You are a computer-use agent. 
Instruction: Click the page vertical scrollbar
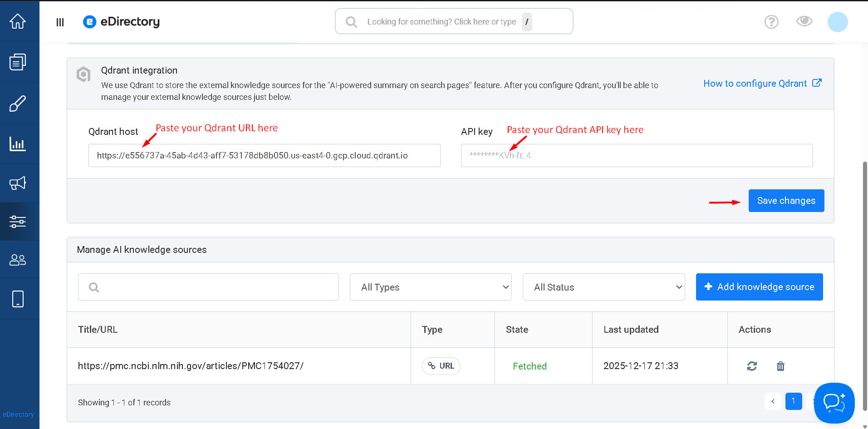click(x=865, y=286)
